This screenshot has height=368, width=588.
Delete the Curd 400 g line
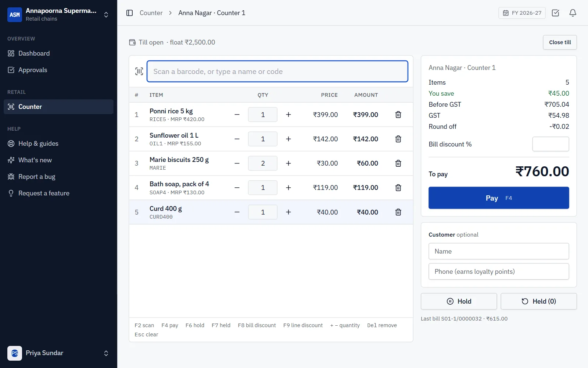(x=398, y=212)
